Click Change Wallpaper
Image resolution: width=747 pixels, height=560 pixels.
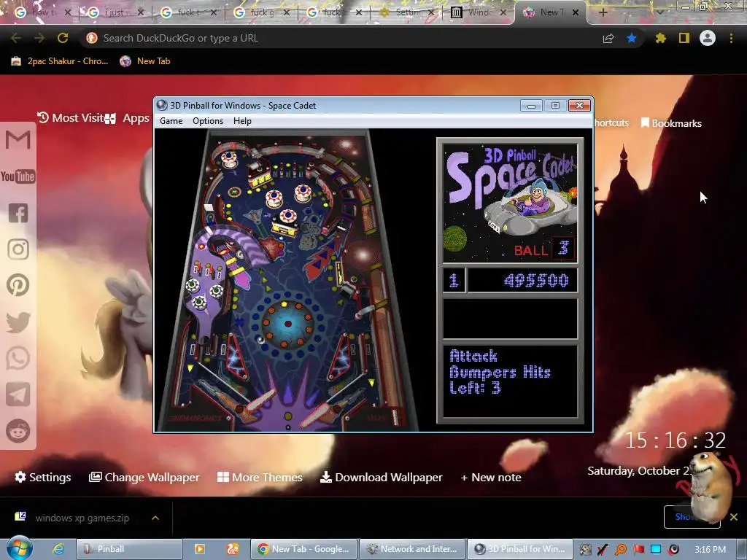(x=144, y=477)
